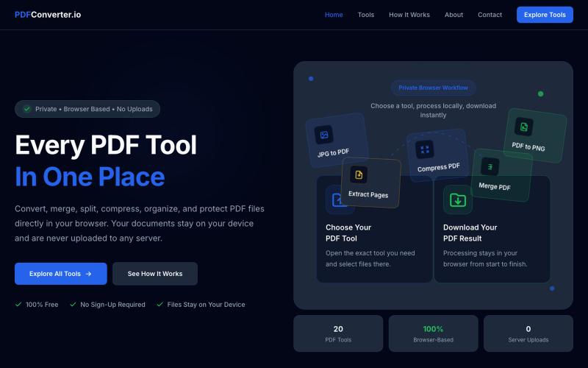Click 'Choose a tool, process locally' text
Screen dimensions: 588x368
coord(433,110)
